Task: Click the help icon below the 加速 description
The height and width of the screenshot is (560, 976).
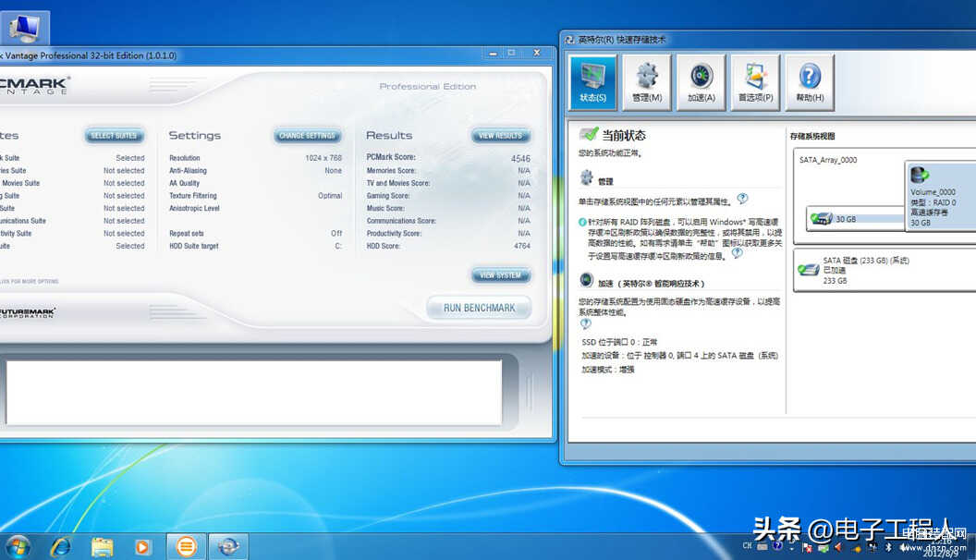Action: pyautogui.click(x=585, y=323)
